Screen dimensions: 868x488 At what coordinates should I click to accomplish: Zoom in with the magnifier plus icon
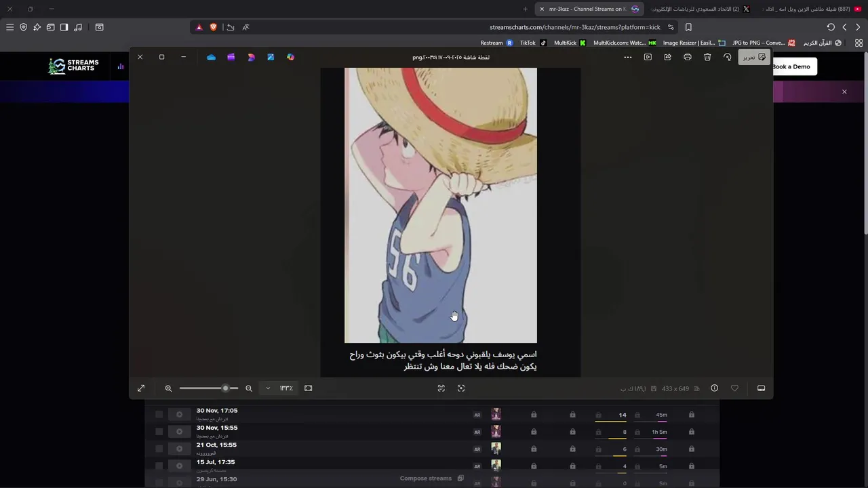(168, 388)
